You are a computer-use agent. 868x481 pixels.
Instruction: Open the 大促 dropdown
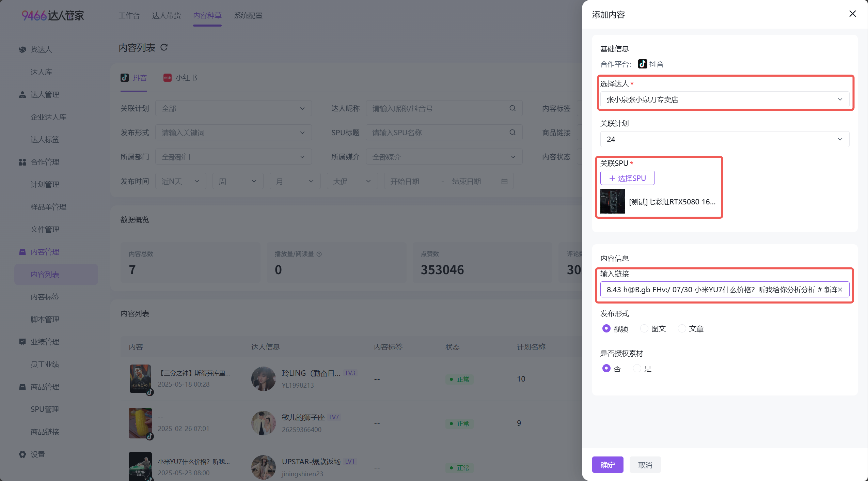point(352,181)
